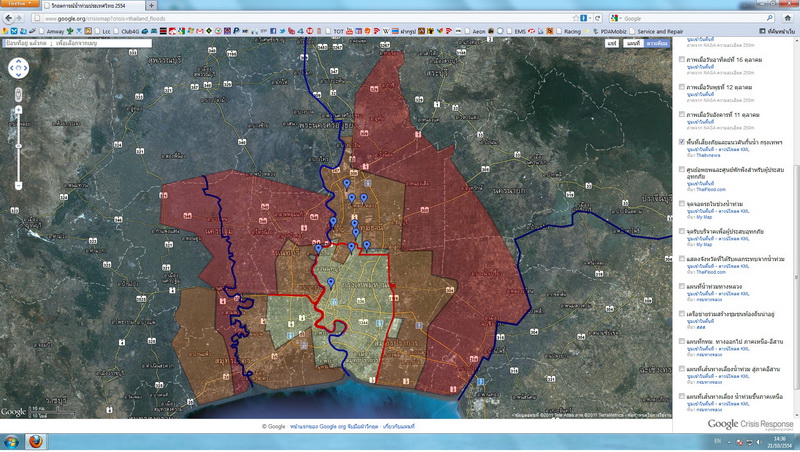800x452 pixels.
Task: Open the Firefox application menu dropdown
Action: [x=20, y=3]
